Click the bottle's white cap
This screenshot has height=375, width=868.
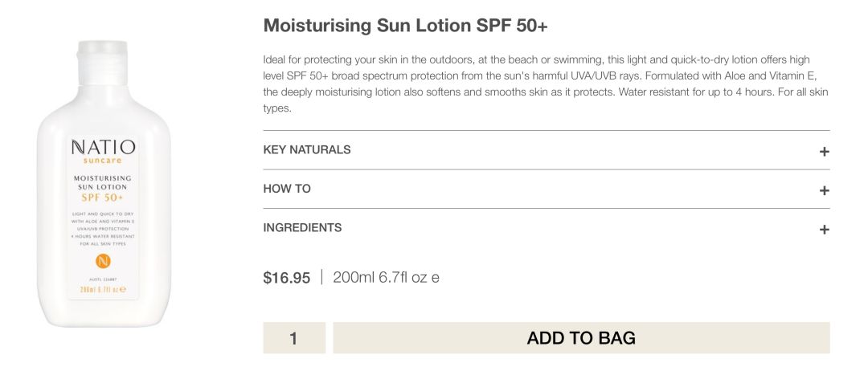[x=102, y=62]
